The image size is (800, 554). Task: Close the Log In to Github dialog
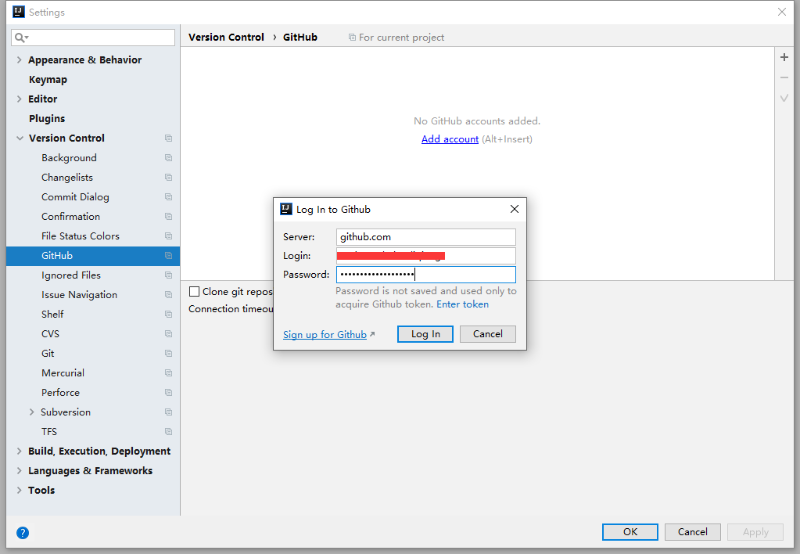[x=514, y=210]
